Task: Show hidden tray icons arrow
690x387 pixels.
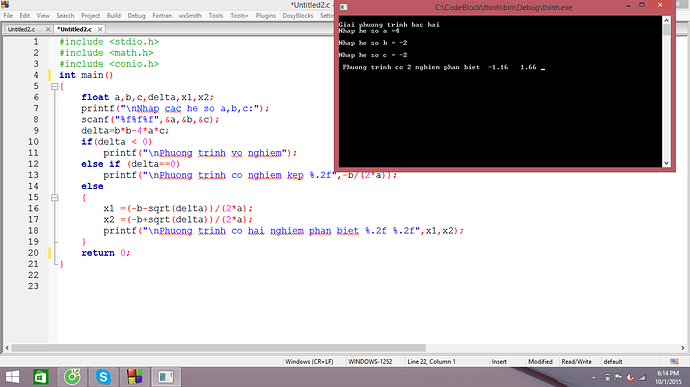Action: click(x=594, y=378)
